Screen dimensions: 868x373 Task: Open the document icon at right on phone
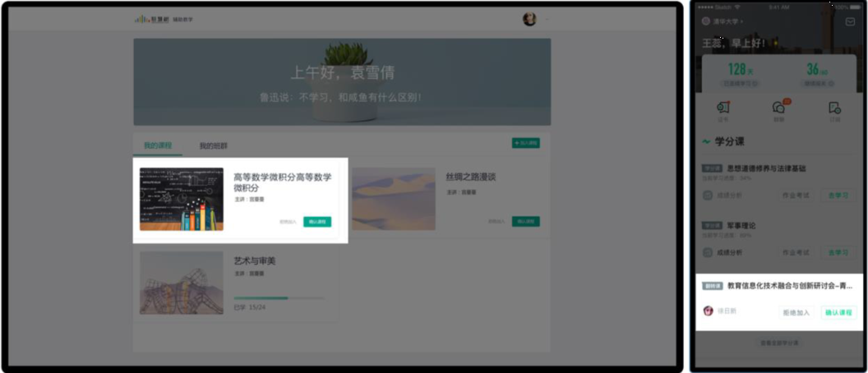pyautogui.click(x=834, y=108)
